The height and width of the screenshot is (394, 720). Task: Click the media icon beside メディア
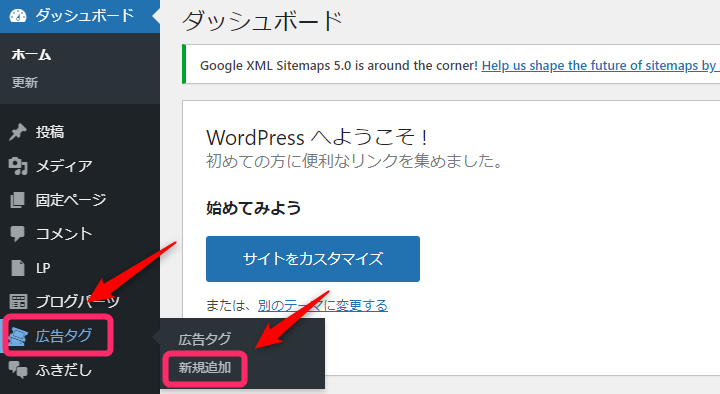click(x=18, y=166)
